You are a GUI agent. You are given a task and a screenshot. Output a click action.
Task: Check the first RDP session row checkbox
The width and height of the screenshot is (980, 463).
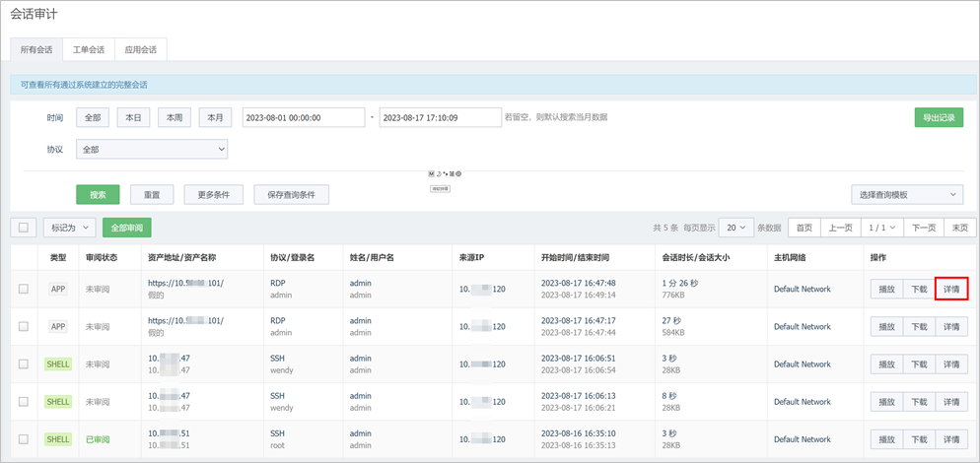click(24, 289)
